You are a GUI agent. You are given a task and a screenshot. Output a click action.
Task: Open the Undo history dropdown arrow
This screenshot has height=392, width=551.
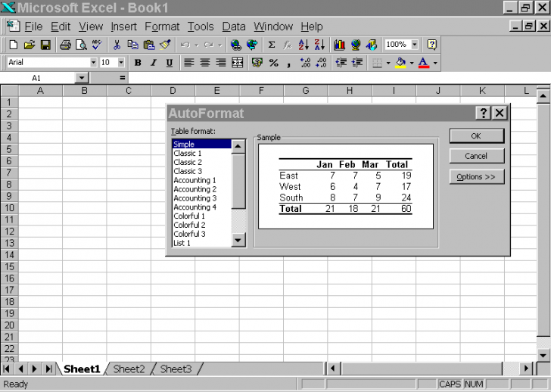coord(197,45)
